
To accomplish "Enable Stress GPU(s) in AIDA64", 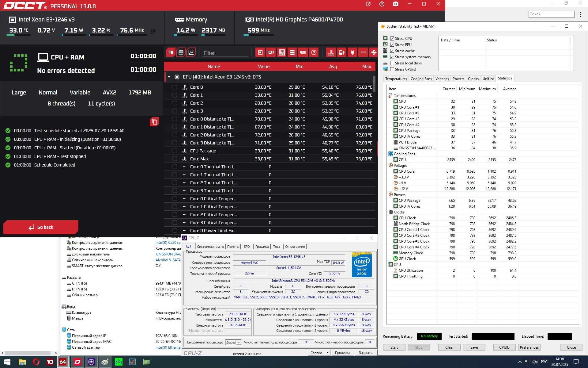I will [x=392, y=69].
